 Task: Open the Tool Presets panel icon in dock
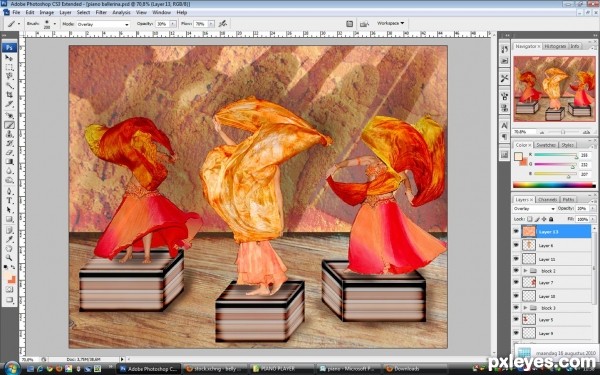point(504,78)
